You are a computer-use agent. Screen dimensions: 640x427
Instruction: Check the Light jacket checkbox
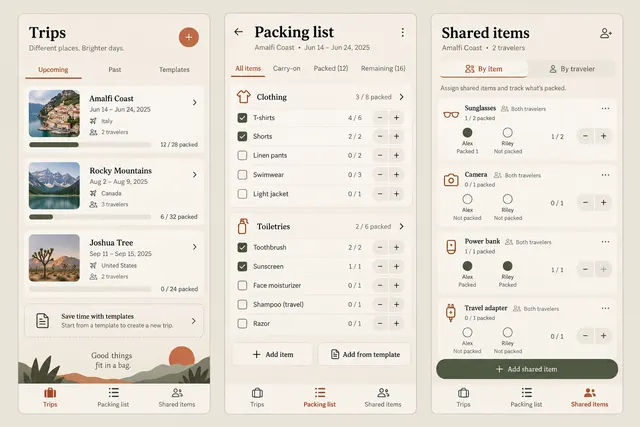click(242, 194)
